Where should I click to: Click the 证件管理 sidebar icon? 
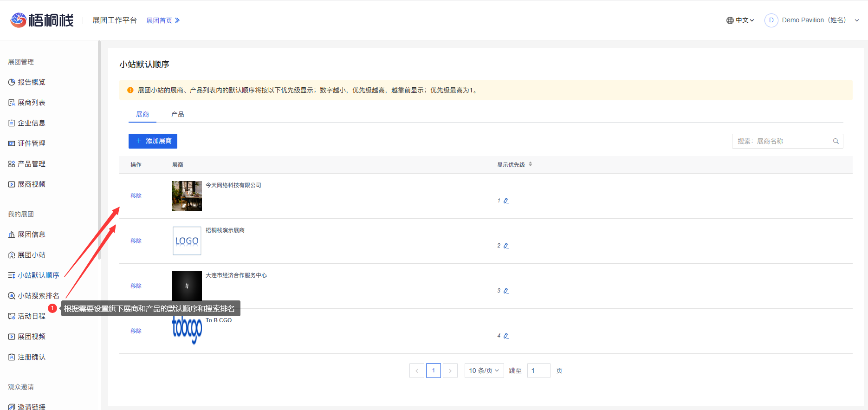12,143
